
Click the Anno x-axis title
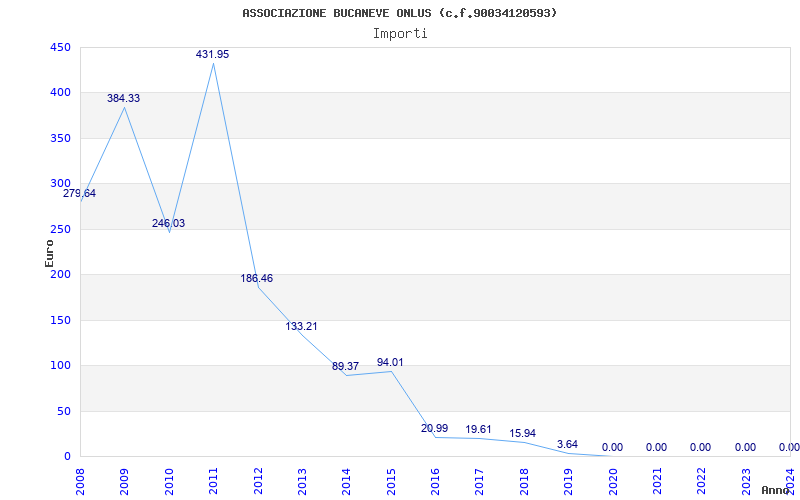point(776,490)
